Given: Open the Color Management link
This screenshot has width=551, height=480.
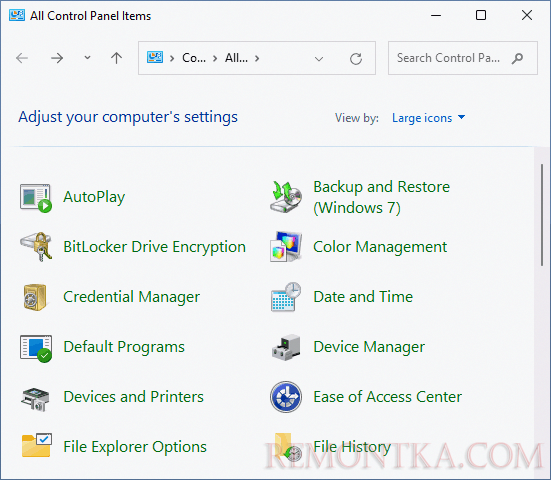Looking at the screenshot, I should (380, 247).
